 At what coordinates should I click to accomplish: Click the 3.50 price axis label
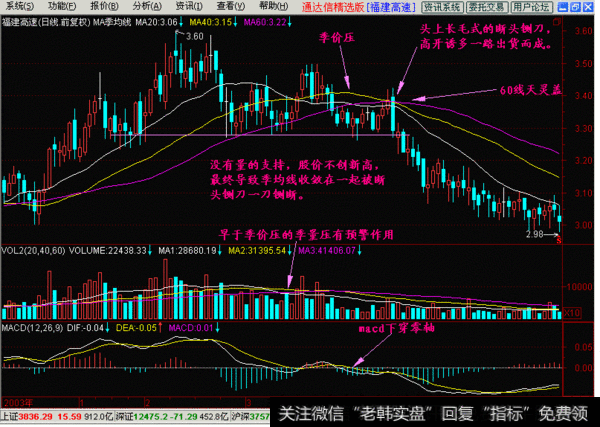[584, 63]
